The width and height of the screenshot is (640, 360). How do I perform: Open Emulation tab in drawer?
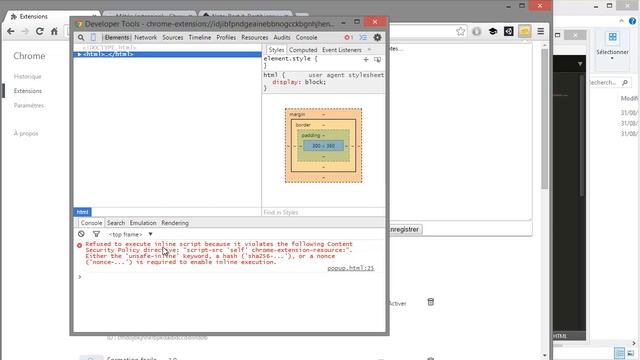click(x=143, y=223)
